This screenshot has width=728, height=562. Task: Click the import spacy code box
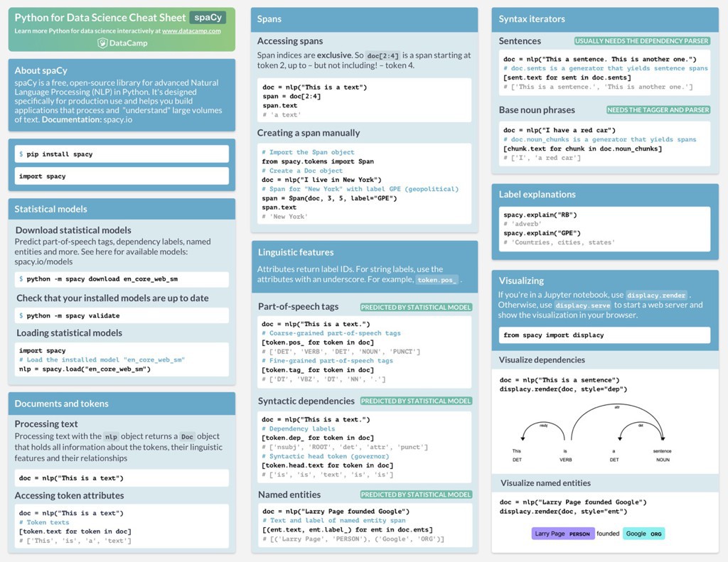pyautogui.click(x=122, y=176)
